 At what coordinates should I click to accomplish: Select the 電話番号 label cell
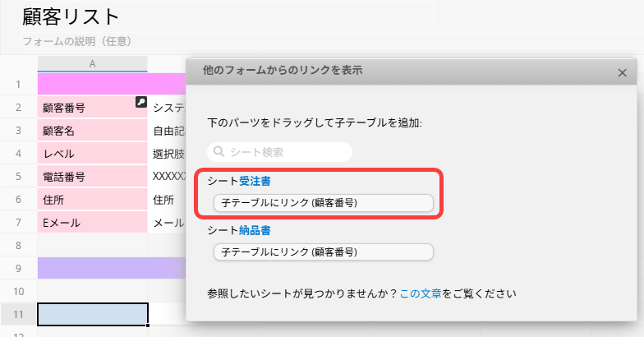pos(92,176)
